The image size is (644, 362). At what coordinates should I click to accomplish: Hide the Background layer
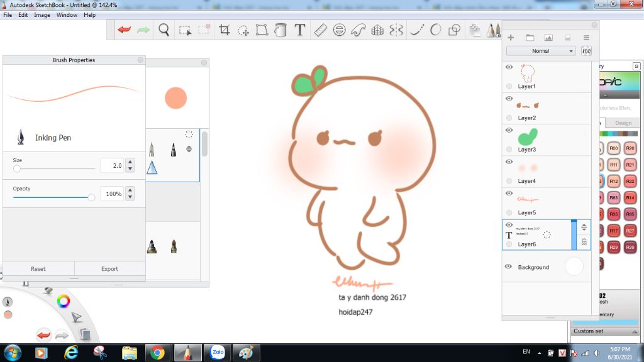point(508,266)
